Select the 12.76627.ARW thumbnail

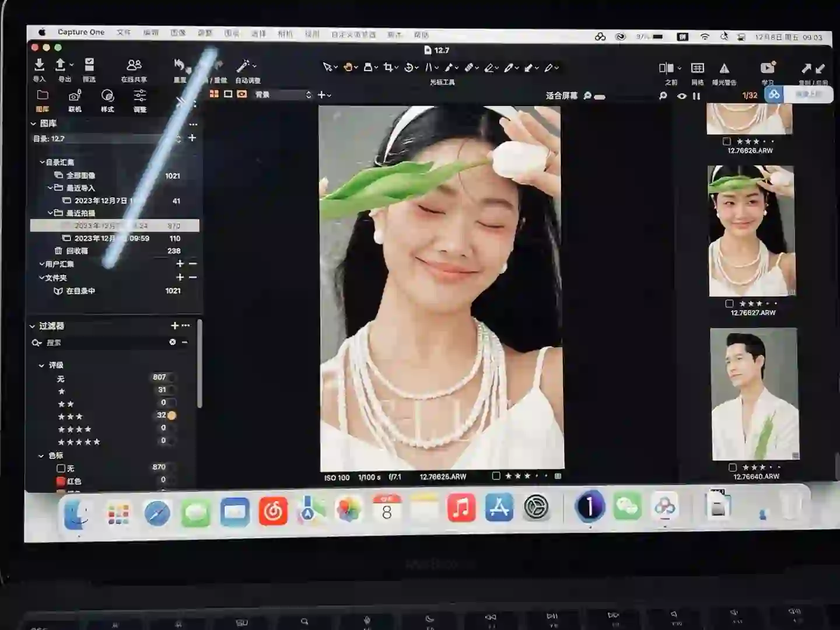(752, 230)
